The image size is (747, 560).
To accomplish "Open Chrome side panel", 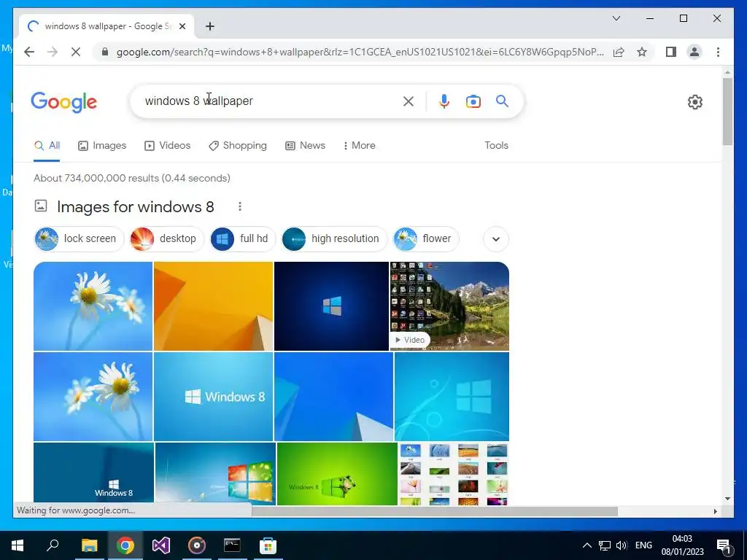I will pyautogui.click(x=671, y=52).
